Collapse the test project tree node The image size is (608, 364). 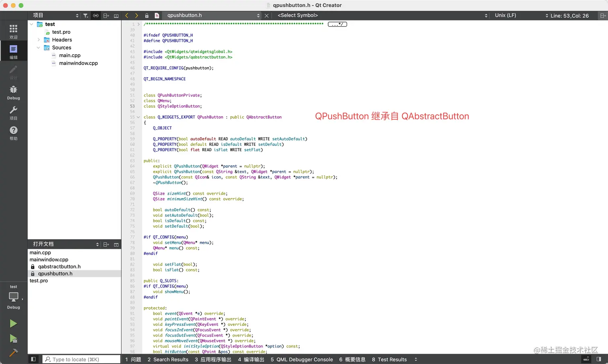click(x=31, y=24)
